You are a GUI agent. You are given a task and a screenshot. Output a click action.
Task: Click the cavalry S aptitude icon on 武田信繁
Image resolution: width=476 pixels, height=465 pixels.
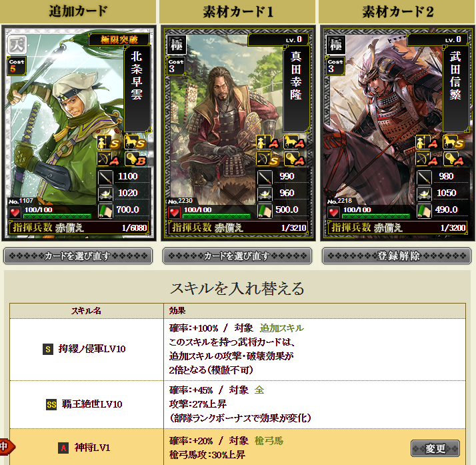tap(453, 142)
